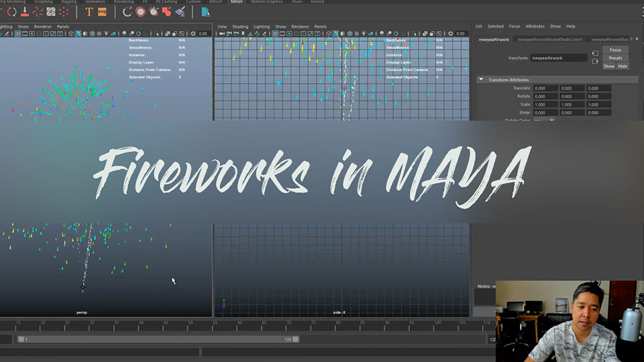Viewport: 644px width, 362px height.
Task: Click the load attributes icon above the output arrow icon
Action: pyautogui.click(x=595, y=54)
